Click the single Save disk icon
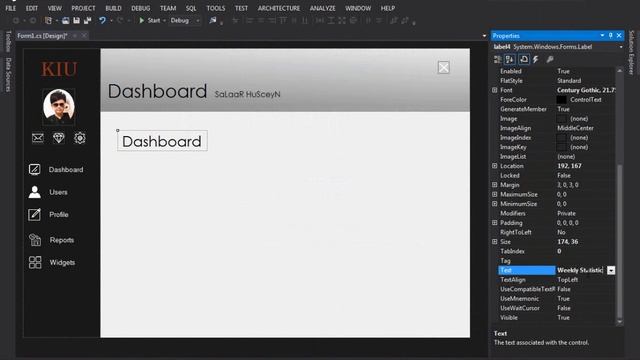Image resolution: width=640 pixels, height=360 pixels. pos(76,20)
